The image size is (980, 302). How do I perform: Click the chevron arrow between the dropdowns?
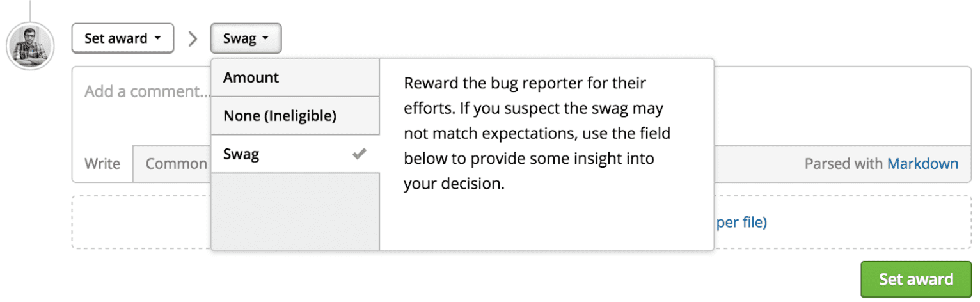[x=193, y=39]
